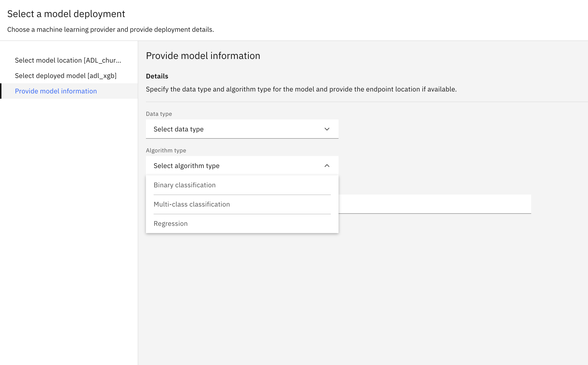Screen dimensions: 588x365
Task: Click the bold Details heading
Action: (x=157, y=76)
